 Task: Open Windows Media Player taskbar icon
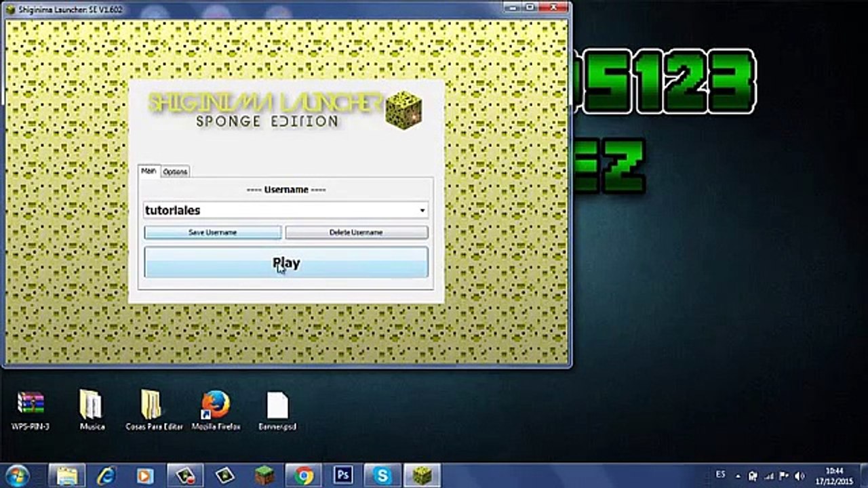145,476
